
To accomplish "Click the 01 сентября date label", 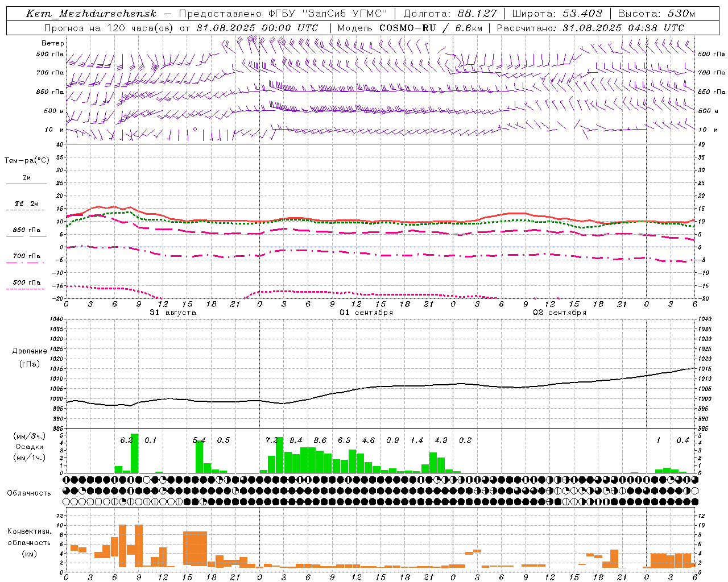I will [x=366, y=313].
